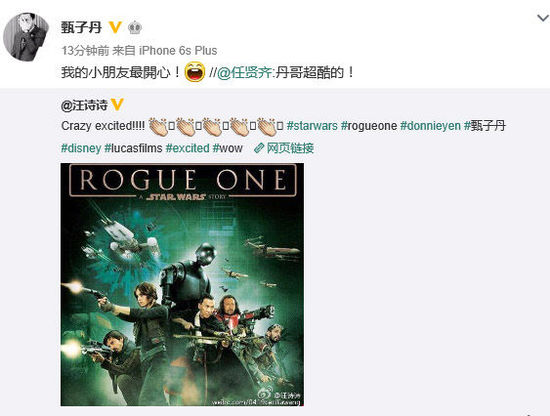
Task: Open the #donnieyen hashtag
Action: [x=430, y=126]
